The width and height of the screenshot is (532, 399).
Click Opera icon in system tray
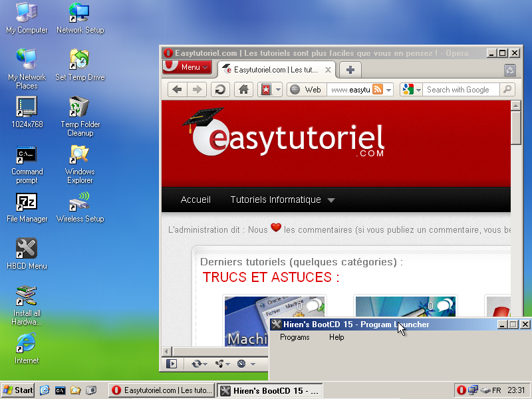click(x=461, y=390)
